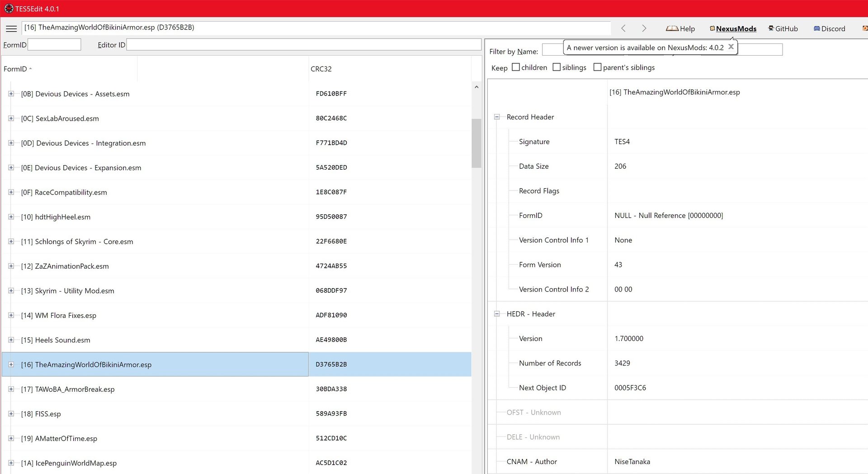Viewport: 868px width, 474px height.
Task: Click CRC32 value D3765B2B
Action: (331, 365)
